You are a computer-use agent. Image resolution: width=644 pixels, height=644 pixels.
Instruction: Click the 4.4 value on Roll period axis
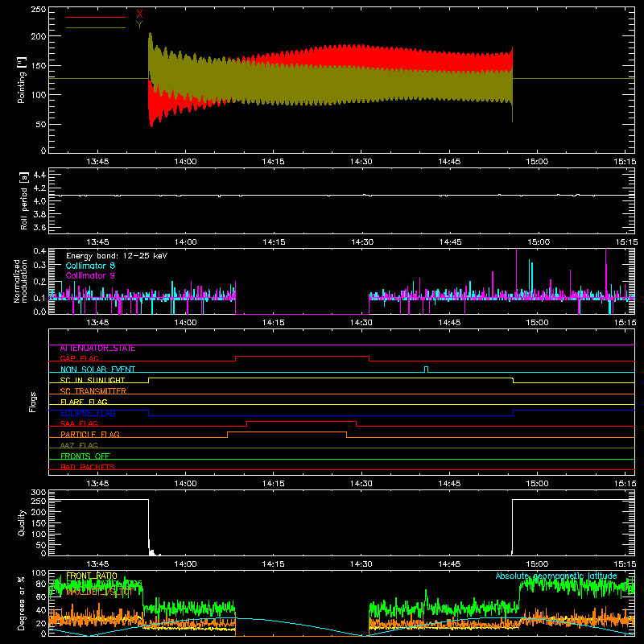[x=39, y=175]
